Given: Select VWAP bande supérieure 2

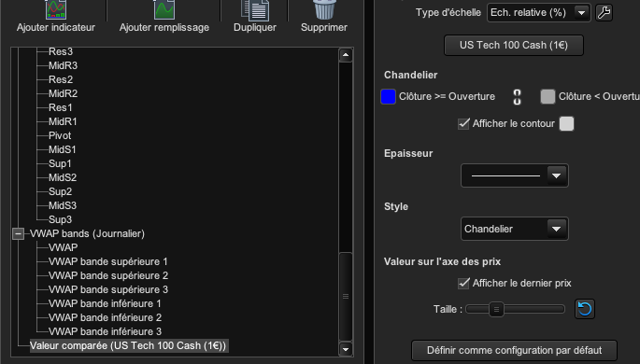Looking at the screenshot, I should tap(108, 276).
